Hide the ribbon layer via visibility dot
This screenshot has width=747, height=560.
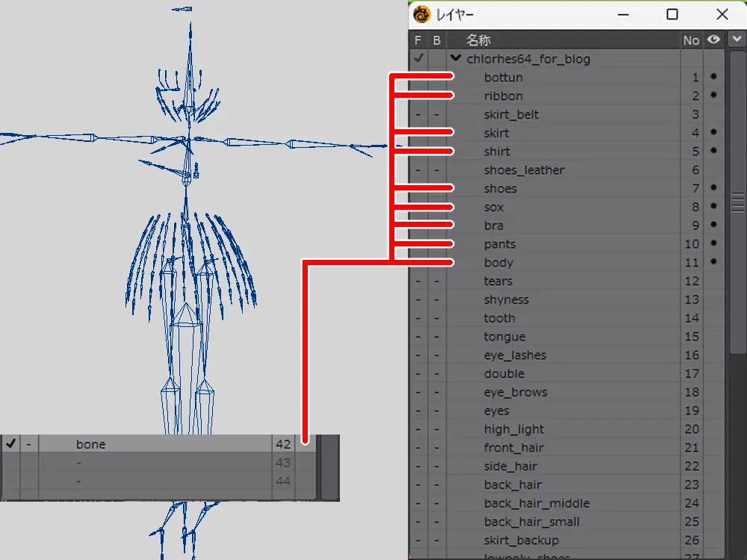713,96
